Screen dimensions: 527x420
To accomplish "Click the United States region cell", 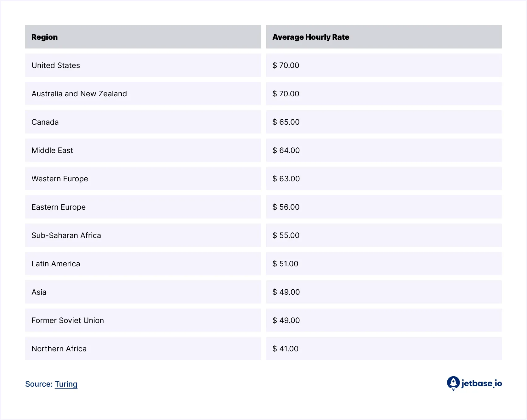I will click(56, 65).
